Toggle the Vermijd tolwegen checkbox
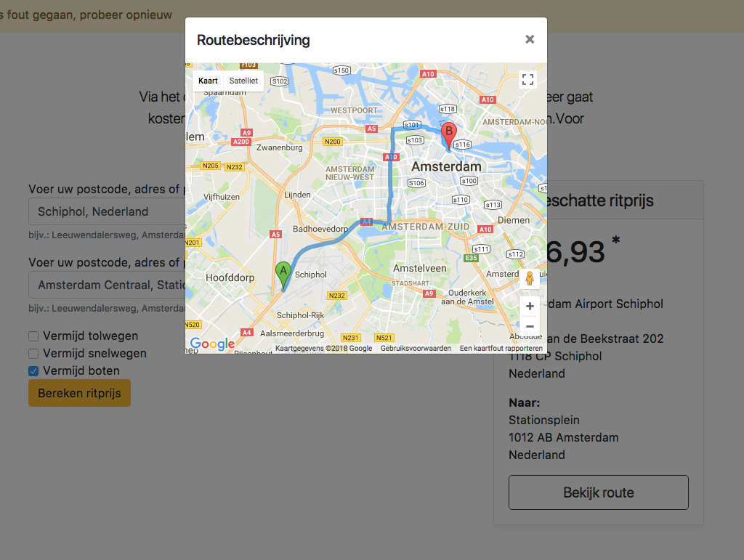The height and width of the screenshot is (560, 744). point(33,336)
